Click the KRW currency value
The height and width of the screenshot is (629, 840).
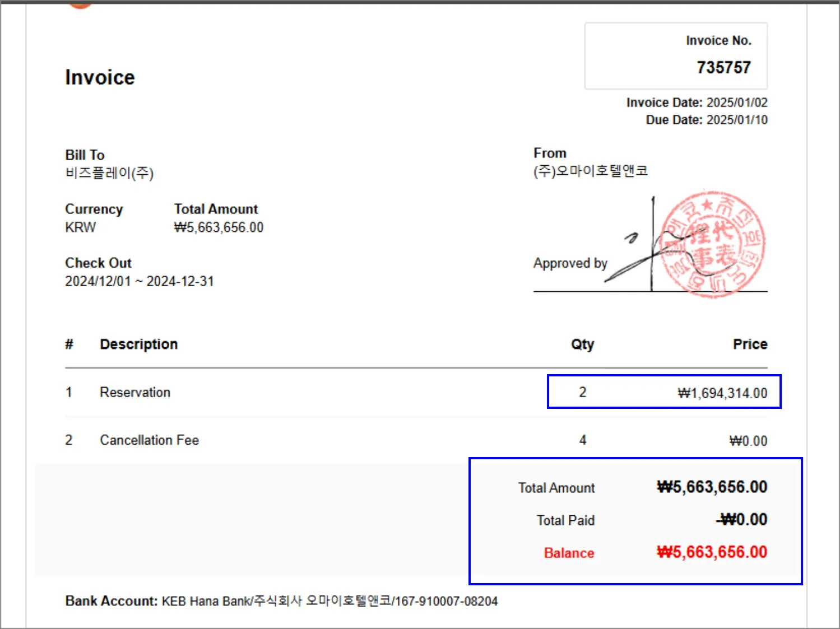[x=80, y=227]
